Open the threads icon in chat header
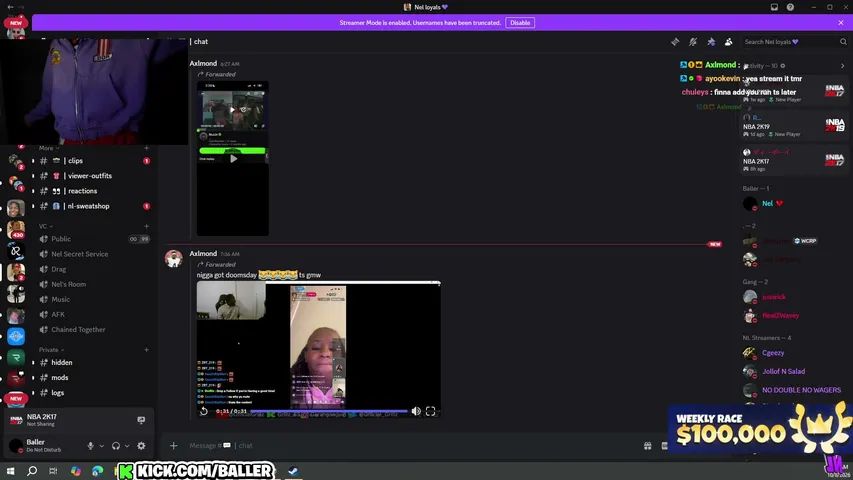853x480 pixels. tap(675, 42)
